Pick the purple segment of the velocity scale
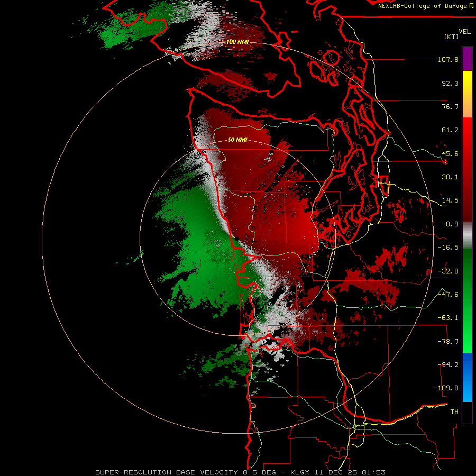Screen dimensions: 476x476 point(467,59)
